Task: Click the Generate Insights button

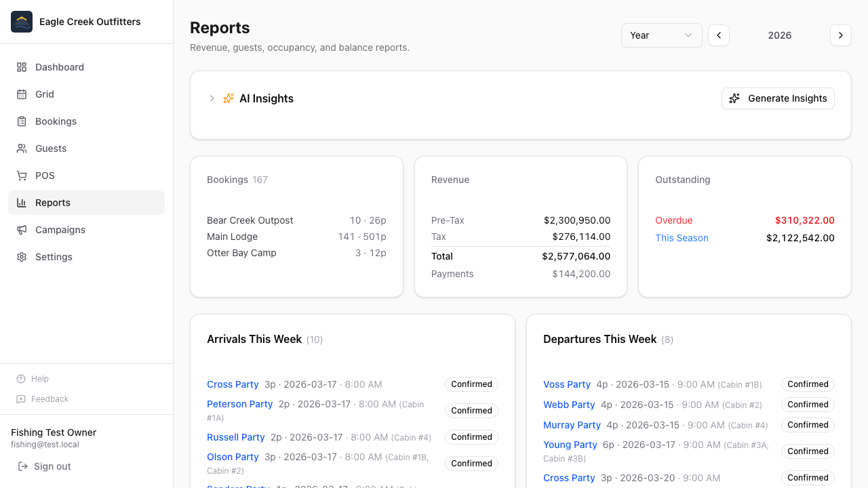Action: pos(778,98)
